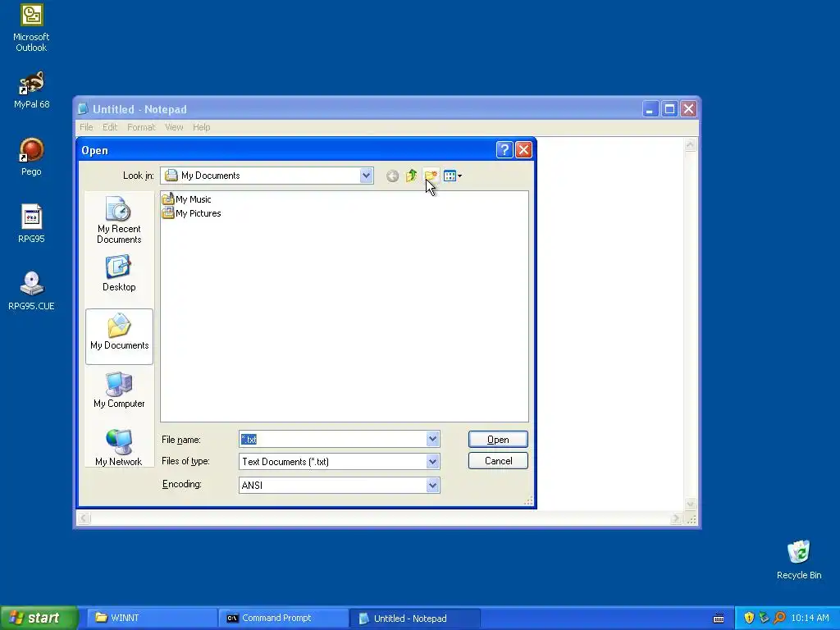
Task: Expand the Look in dropdown
Action: pos(366,176)
